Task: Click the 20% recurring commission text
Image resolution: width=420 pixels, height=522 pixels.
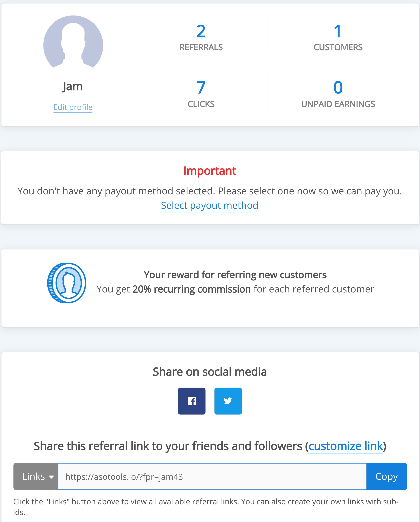Action: click(x=191, y=289)
